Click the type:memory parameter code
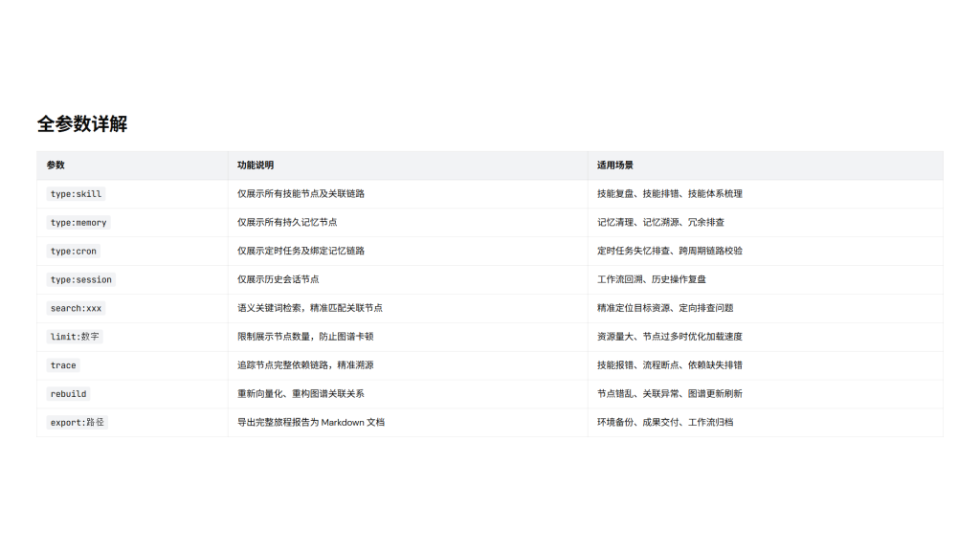 coord(78,222)
